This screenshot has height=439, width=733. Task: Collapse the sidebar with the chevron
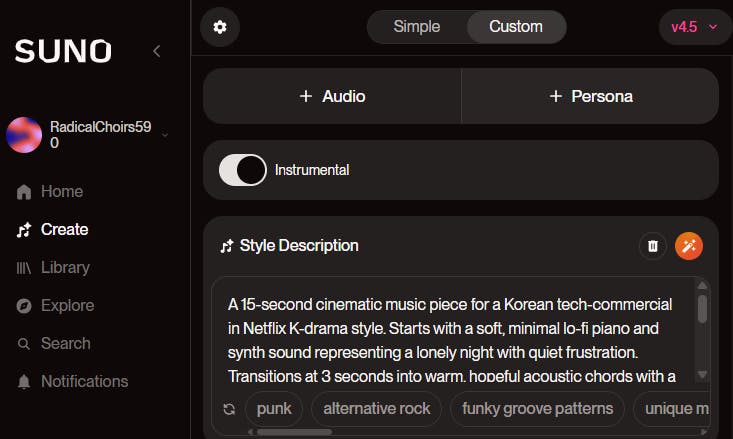click(x=156, y=51)
